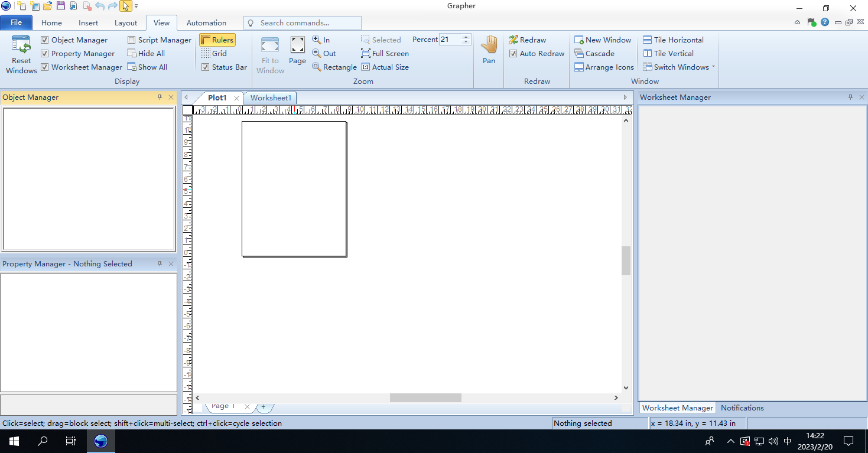
Task: Switch to Full Screen view
Action: coord(385,53)
